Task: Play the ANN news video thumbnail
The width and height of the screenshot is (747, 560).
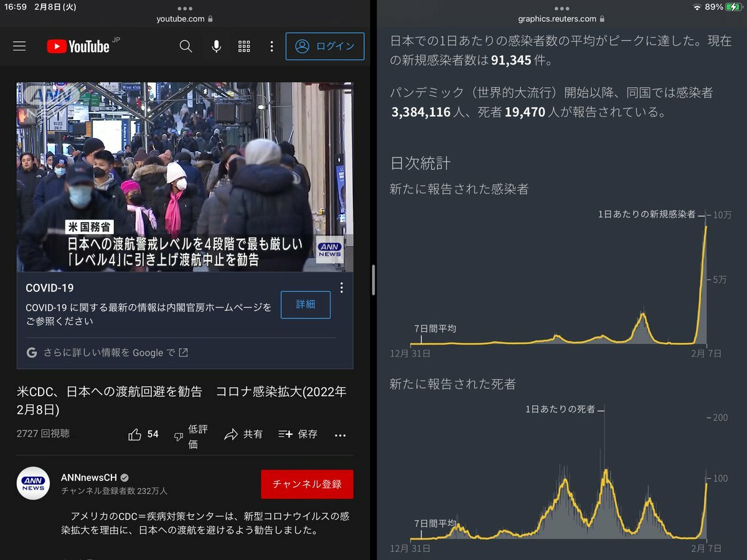Action: click(x=185, y=177)
